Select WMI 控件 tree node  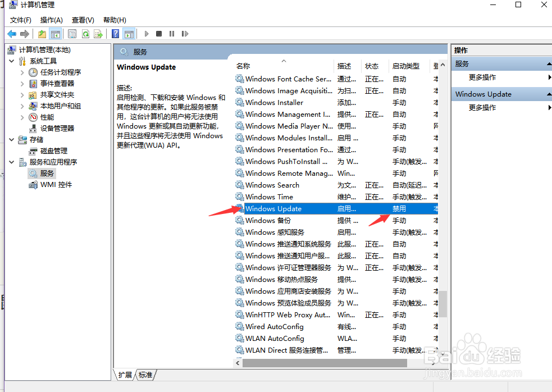(56, 185)
